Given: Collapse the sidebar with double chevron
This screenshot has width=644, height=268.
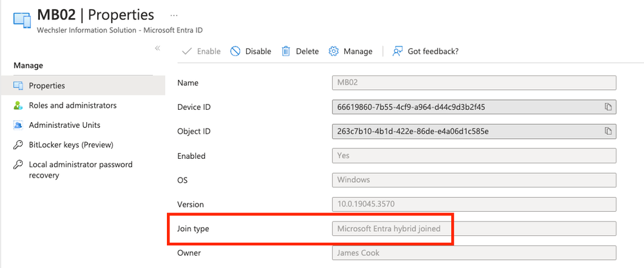Looking at the screenshot, I should click(x=157, y=48).
